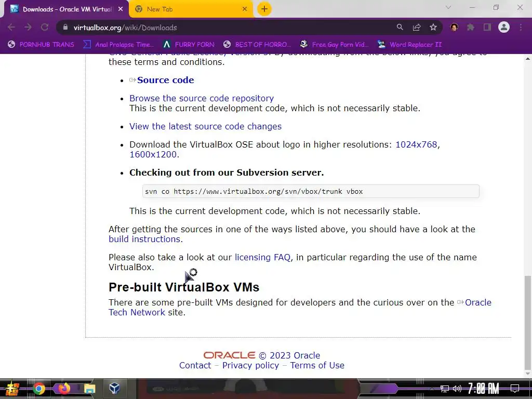Open the zoom magnifier icon in address bar
Image resolution: width=532 pixels, height=399 pixels.
[x=400, y=27]
